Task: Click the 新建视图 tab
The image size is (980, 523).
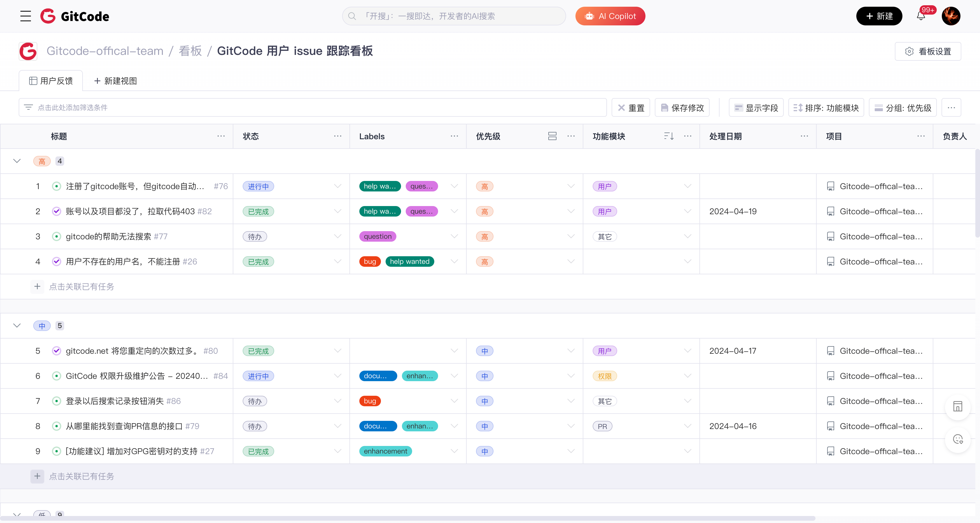Action: click(115, 81)
